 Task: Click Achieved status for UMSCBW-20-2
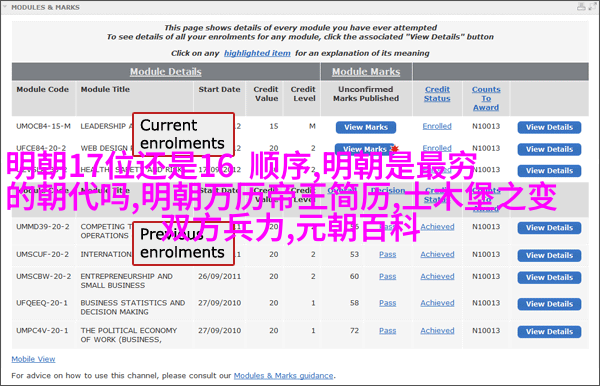coord(437,276)
